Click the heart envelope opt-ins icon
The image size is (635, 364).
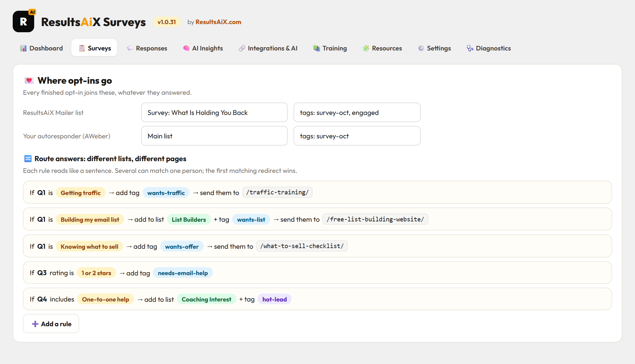pos(29,80)
